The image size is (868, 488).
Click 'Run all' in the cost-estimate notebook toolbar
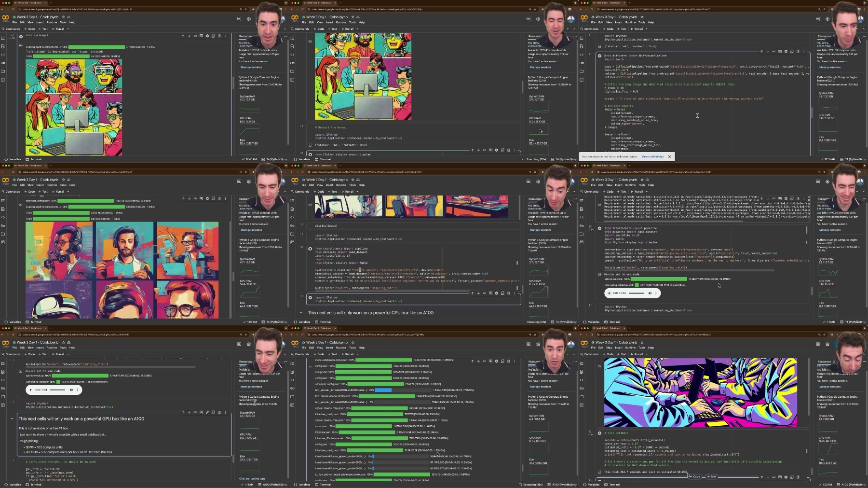(x=637, y=354)
